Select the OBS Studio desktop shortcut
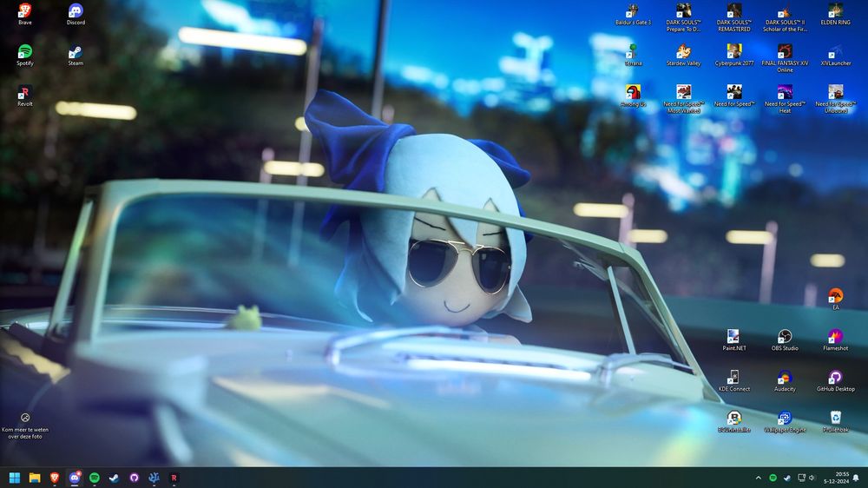The image size is (868, 488). (x=785, y=340)
